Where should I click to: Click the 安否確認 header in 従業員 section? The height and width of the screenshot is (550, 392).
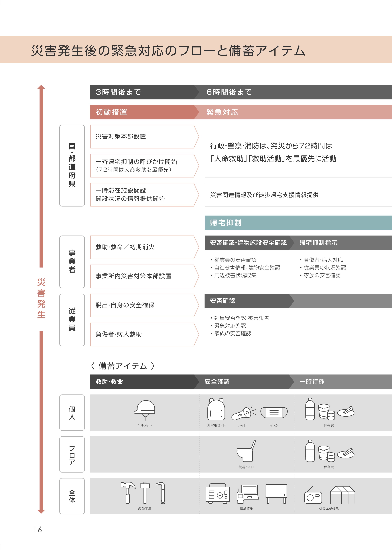click(x=249, y=301)
